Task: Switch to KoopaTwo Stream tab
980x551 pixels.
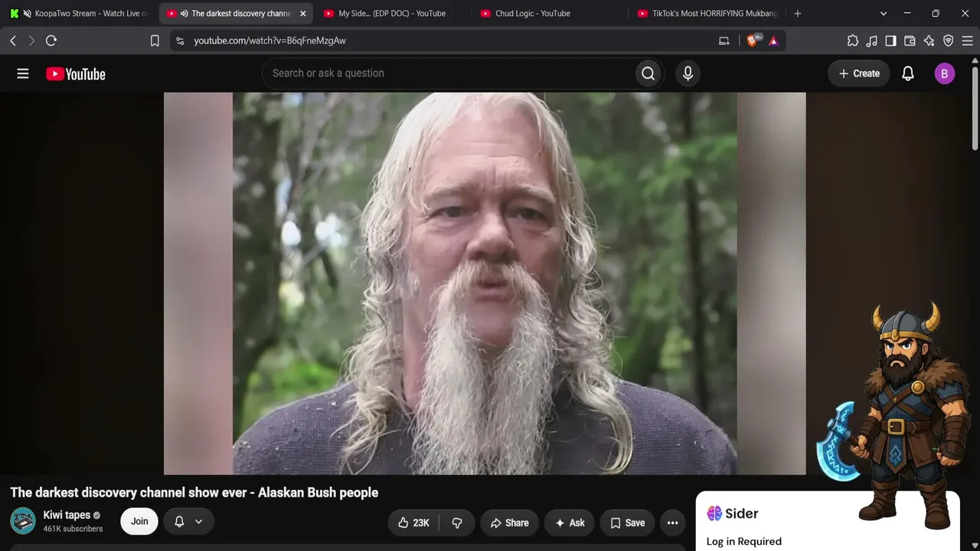Action: [78, 13]
